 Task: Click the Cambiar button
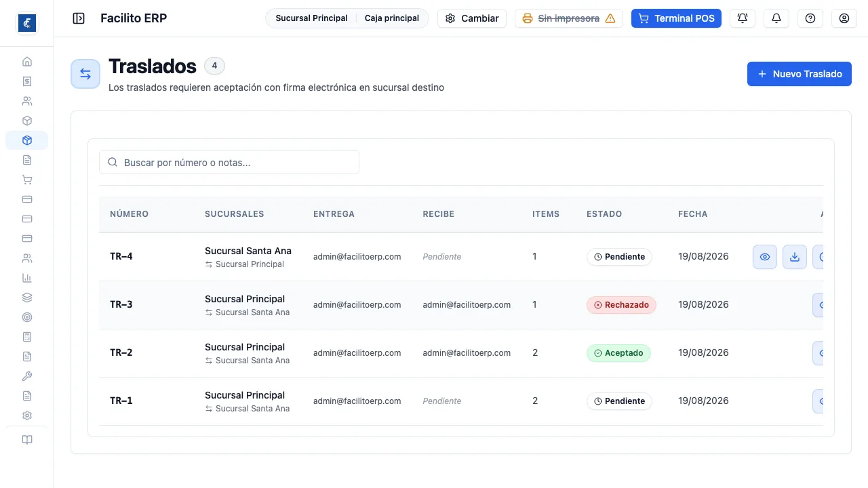pyautogui.click(x=472, y=18)
